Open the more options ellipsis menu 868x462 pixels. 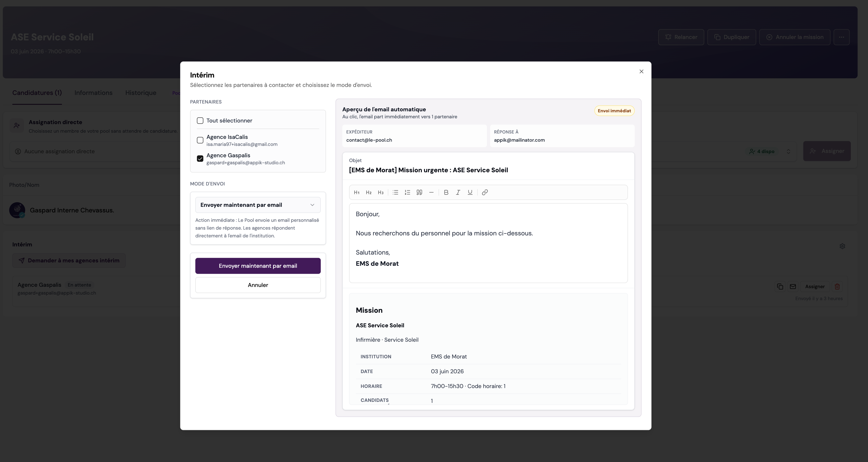click(x=841, y=37)
